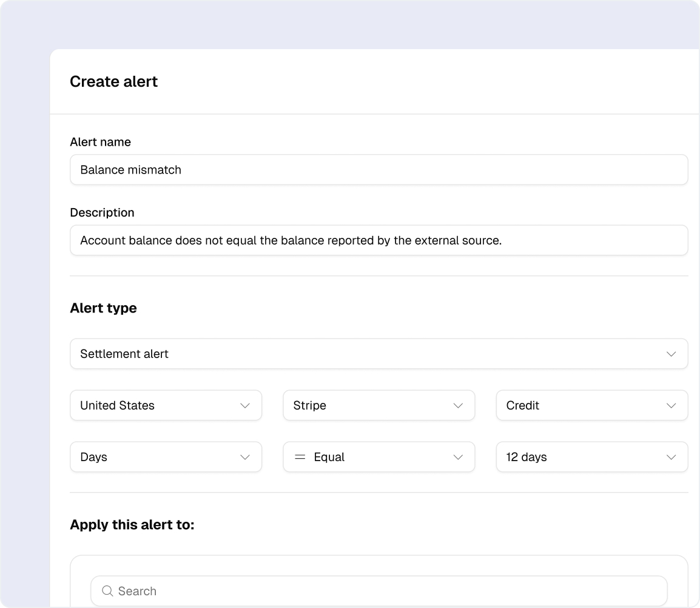The width and height of the screenshot is (700, 608).
Task: Click the Description field label
Action: point(102,212)
